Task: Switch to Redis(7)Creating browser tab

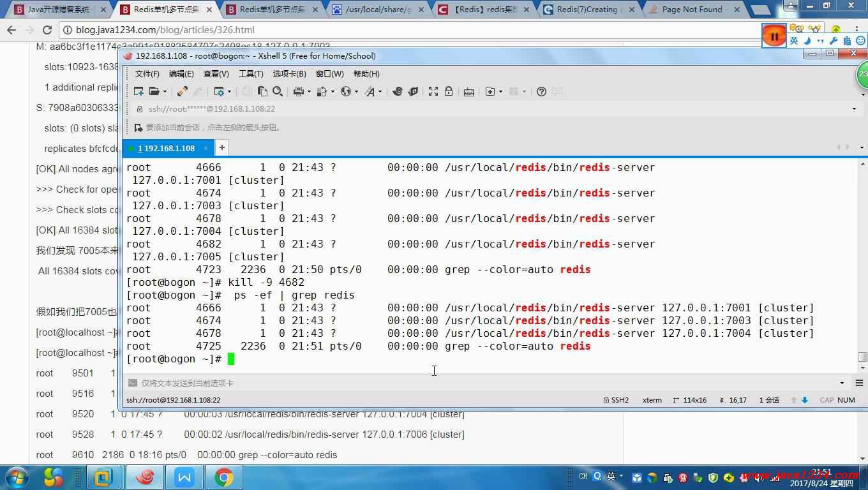Action: 589,10
